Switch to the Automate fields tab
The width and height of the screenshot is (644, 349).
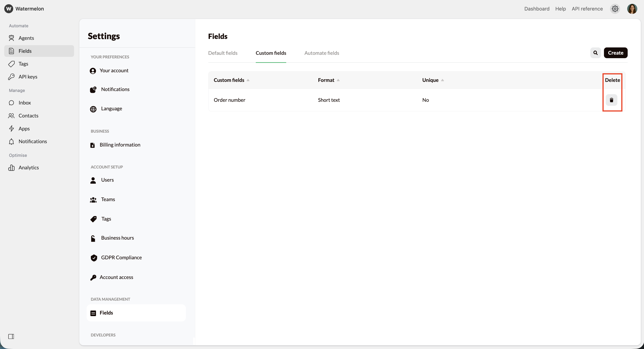(322, 53)
